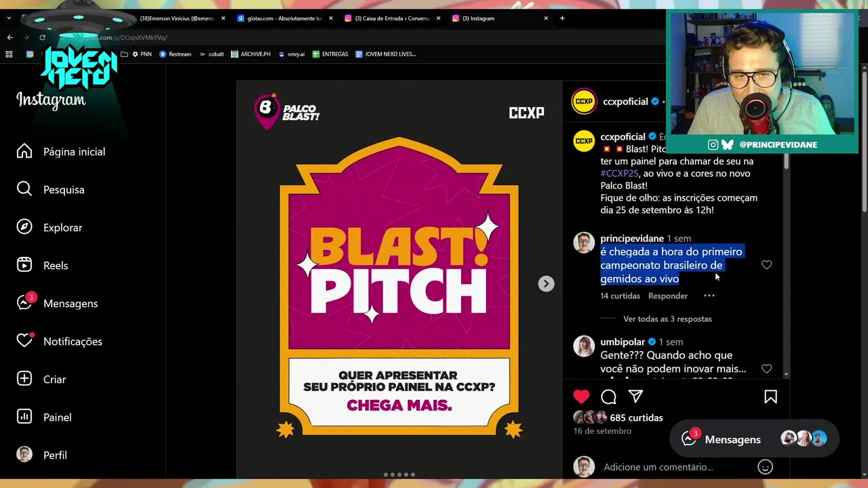The width and height of the screenshot is (868, 488).
Task: Expand Ver todas as 3 respostas
Action: point(667,319)
